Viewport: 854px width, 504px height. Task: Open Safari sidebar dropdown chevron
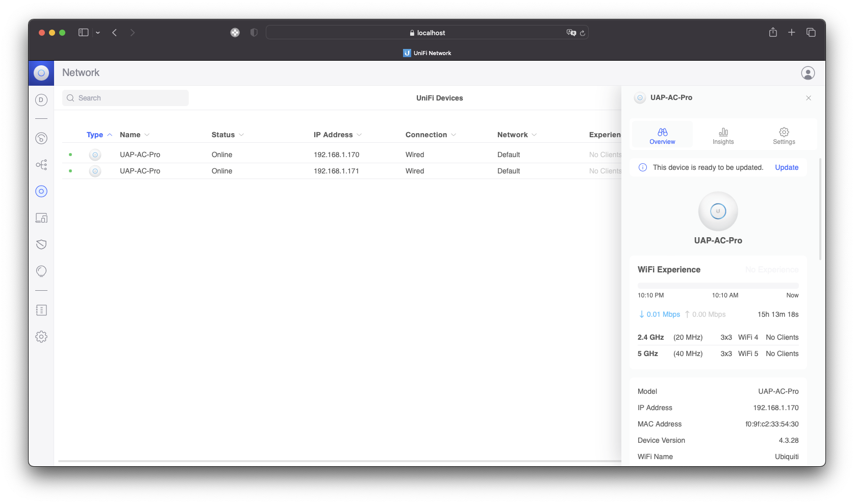pyautogui.click(x=98, y=33)
